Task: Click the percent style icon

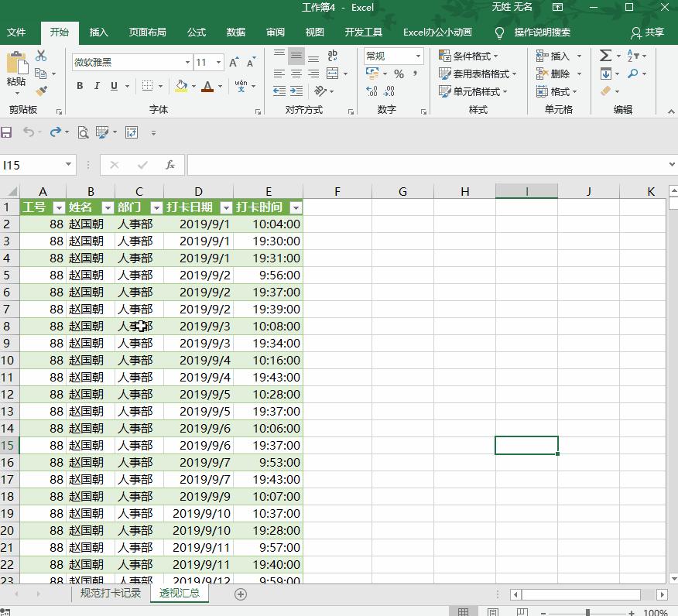Action: point(399,74)
